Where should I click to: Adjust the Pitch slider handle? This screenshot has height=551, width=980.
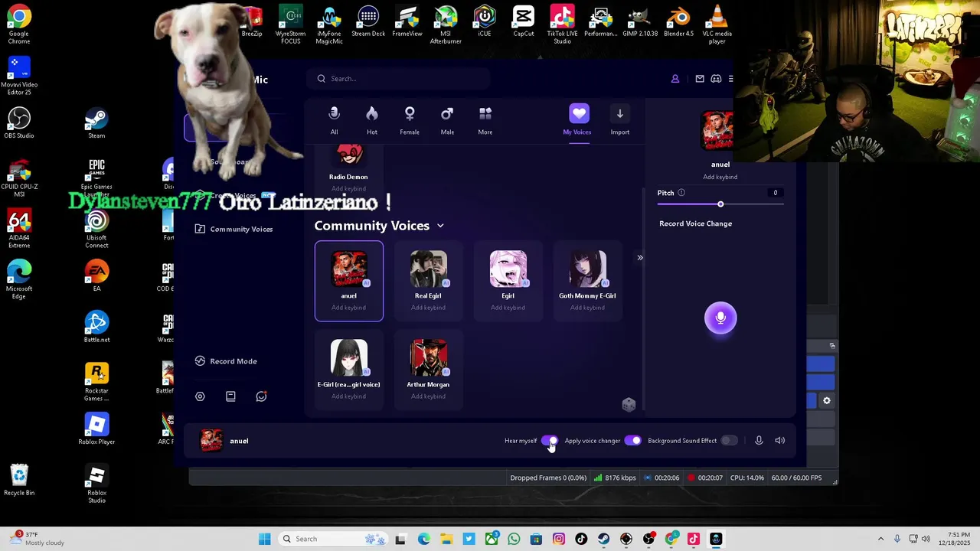tap(720, 204)
